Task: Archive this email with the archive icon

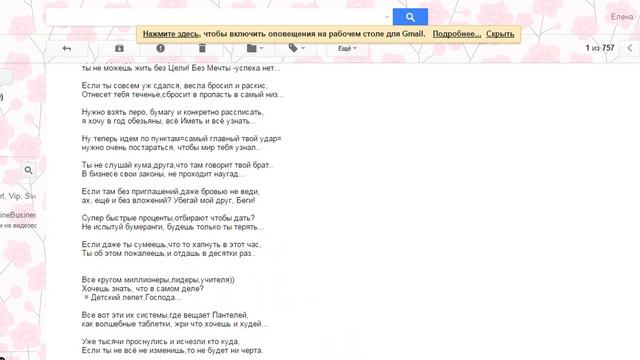Action: [x=119, y=49]
